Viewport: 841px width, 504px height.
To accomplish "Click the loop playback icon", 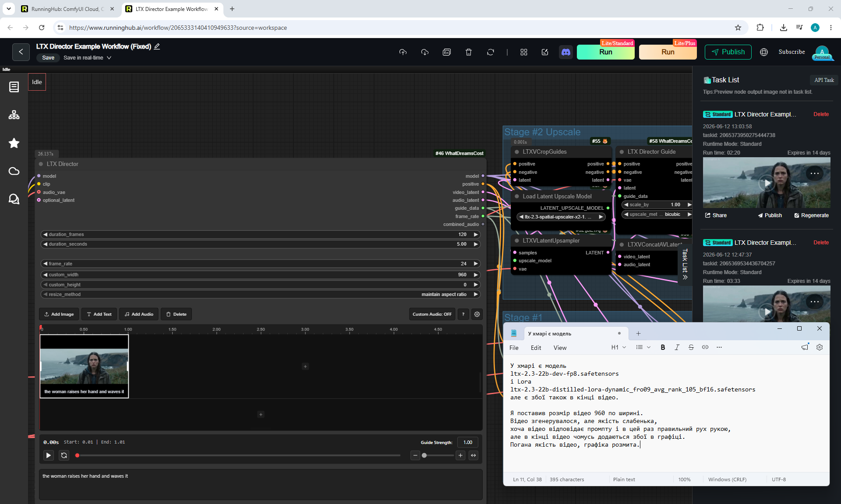I will pos(64,455).
